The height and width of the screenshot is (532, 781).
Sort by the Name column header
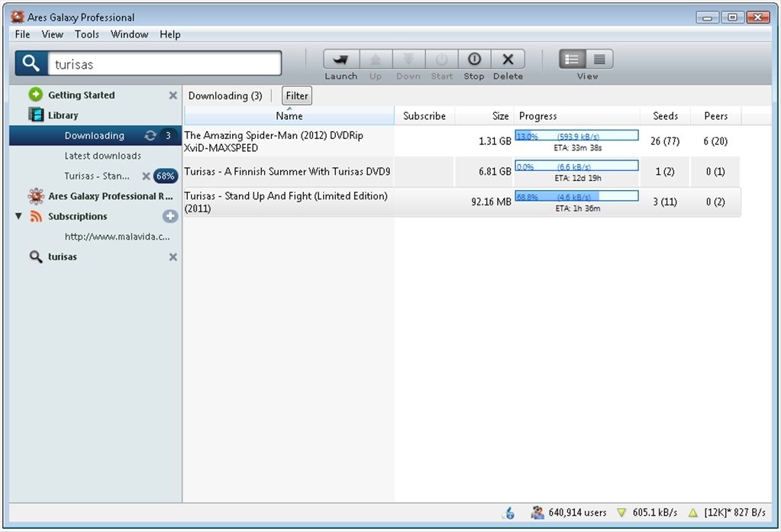[x=289, y=115]
